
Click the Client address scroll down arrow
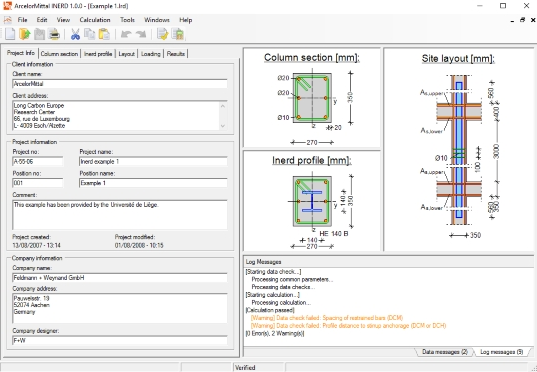pos(223,126)
